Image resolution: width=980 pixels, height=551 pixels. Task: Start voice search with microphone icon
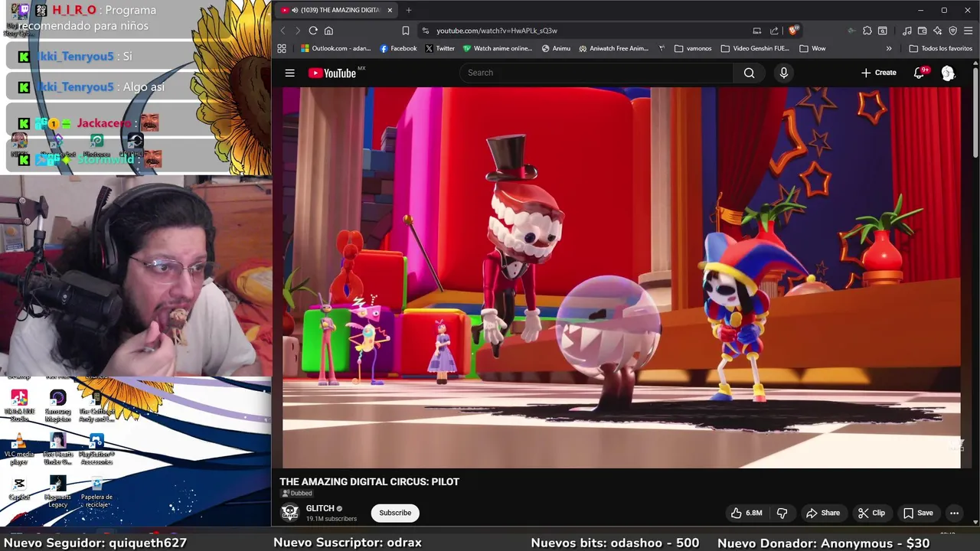(x=783, y=73)
